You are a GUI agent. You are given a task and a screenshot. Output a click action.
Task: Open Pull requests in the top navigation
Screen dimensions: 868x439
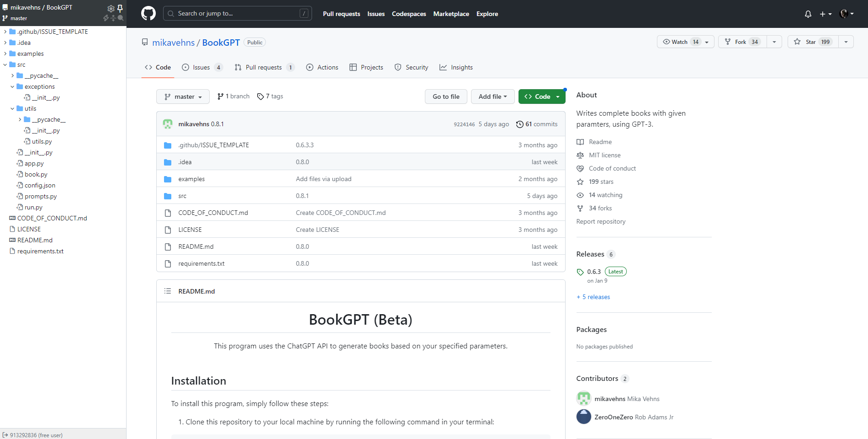(341, 14)
